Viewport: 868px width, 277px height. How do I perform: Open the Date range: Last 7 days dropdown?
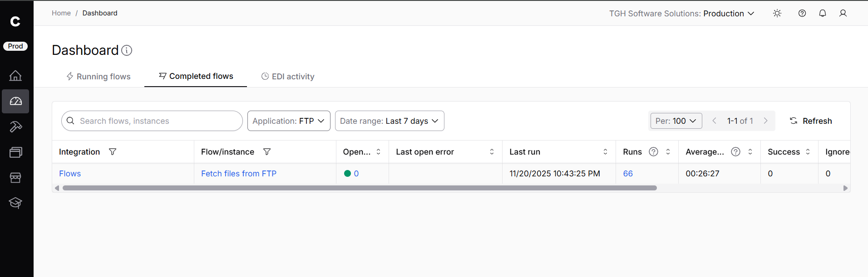390,121
